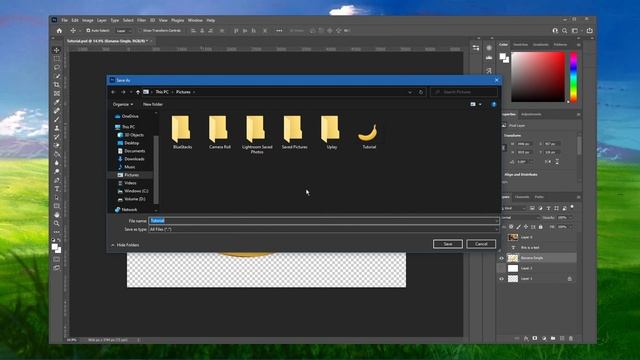Click the rainbow hue slider
Viewport: 640px width, 360px height.
(573, 77)
